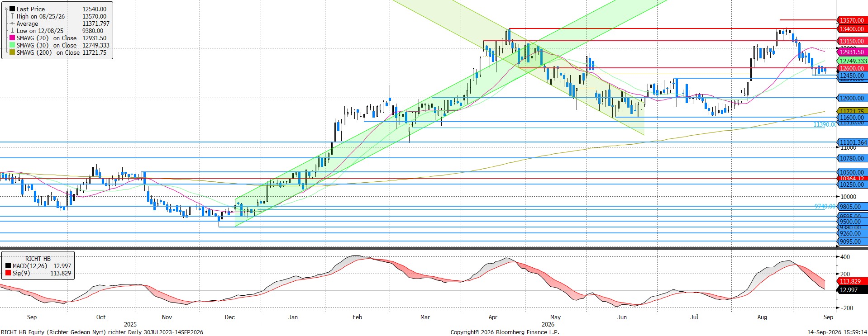Select the black Last Price color swatch

click(13, 9)
